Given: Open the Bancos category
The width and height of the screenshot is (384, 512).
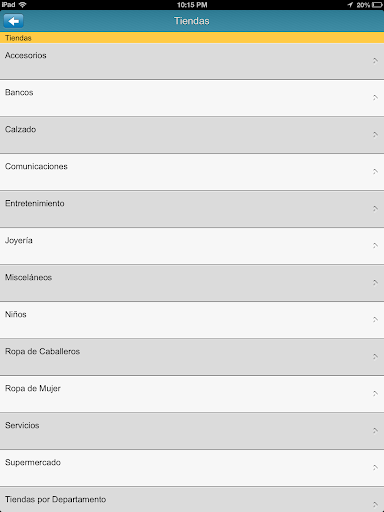Looking at the screenshot, I should [192, 98].
